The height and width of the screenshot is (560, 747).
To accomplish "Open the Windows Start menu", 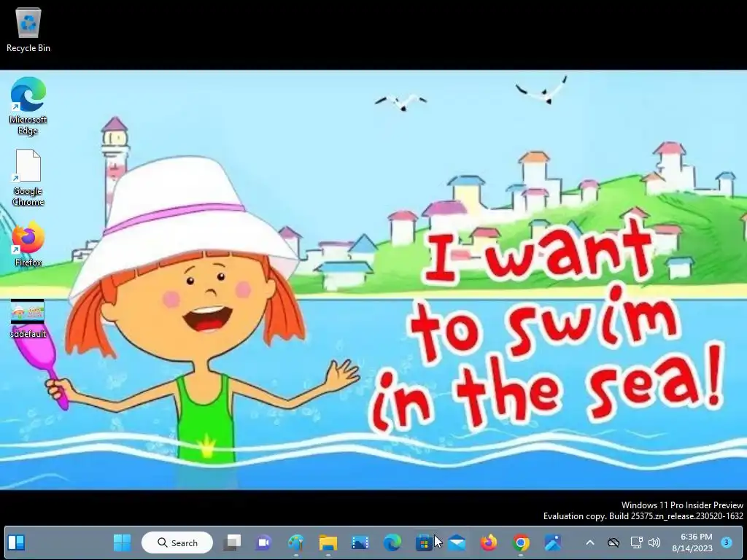I will pos(122,542).
